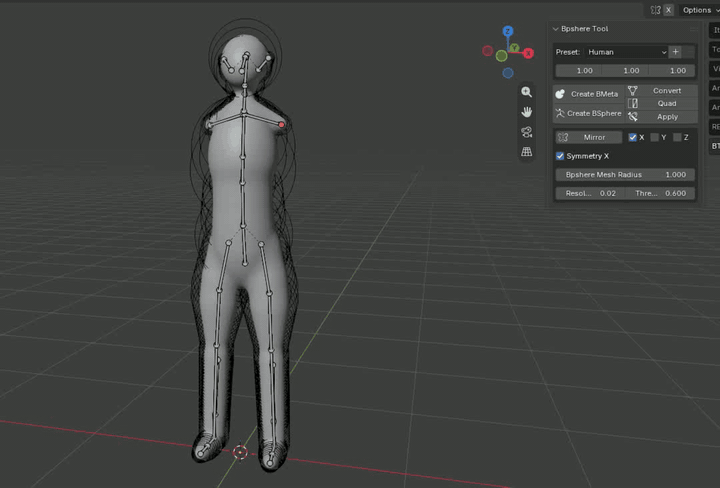Image resolution: width=720 pixels, height=488 pixels.
Task: Adjust the Threshold 0.600 slider
Action: tap(660, 193)
